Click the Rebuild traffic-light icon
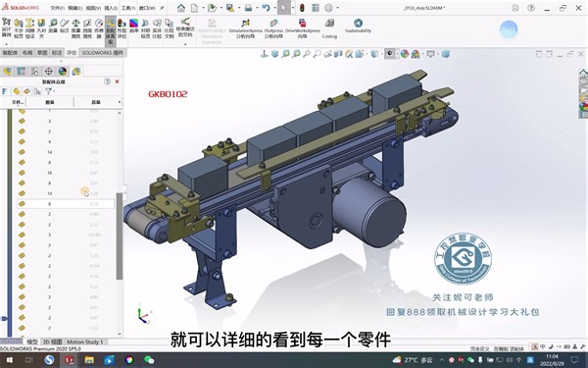The height and width of the screenshot is (368, 588). point(302,8)
